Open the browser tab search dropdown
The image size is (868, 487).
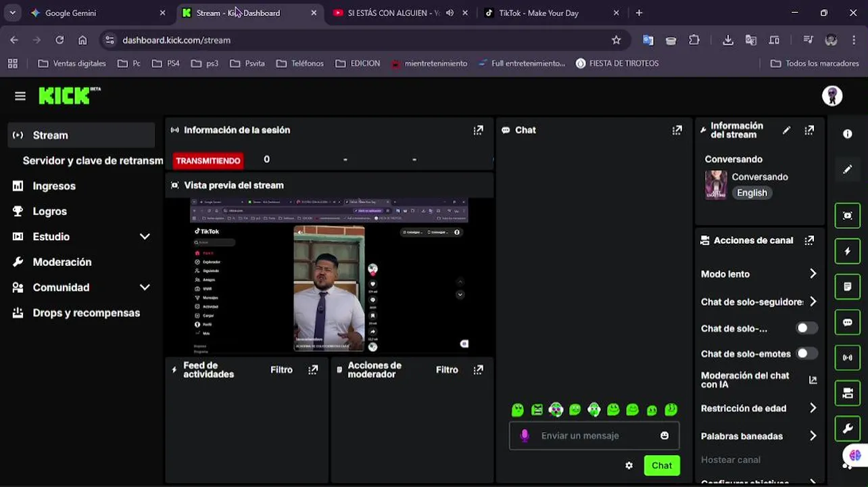click(x=12, y=13)
